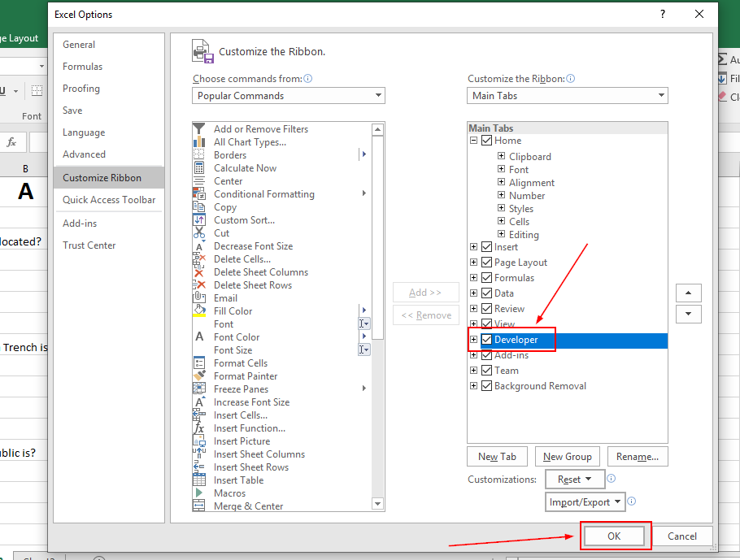Screen dimensions: 740x560
Task: Click the Delete Cells icon
Action: 199,259
